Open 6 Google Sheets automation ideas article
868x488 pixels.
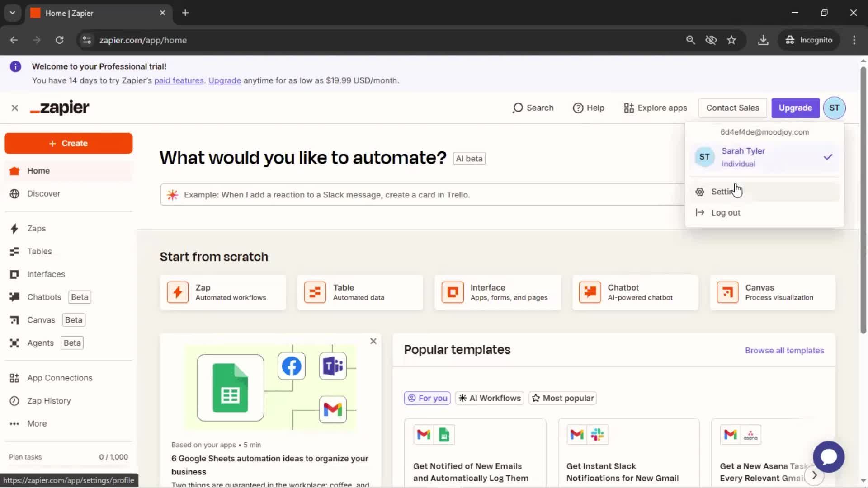pos(270,465)
